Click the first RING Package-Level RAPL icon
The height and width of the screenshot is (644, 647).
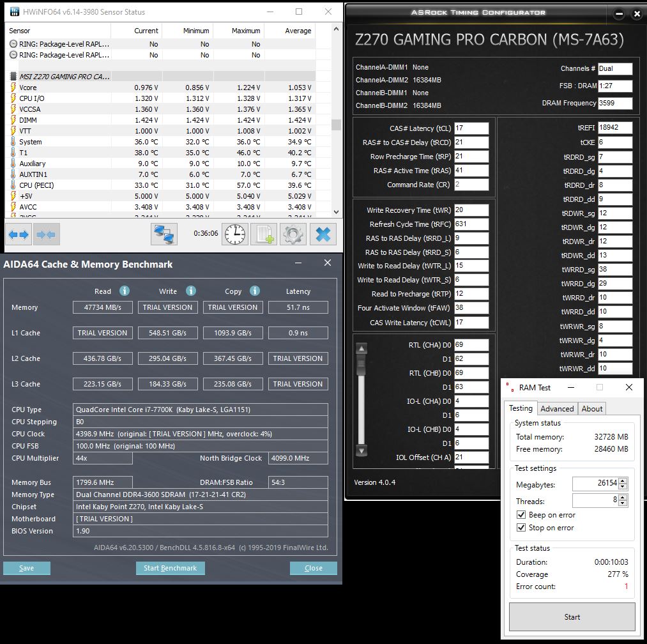tap(13, 43)
